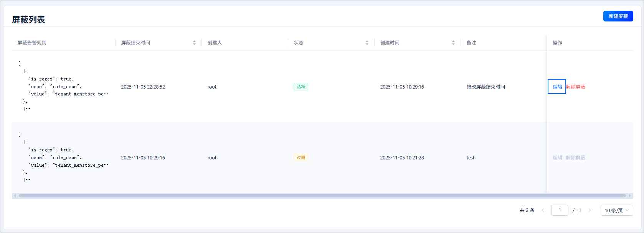This screenshot has width=644, height=233.
Task: Click the 新建屏蔽 button
Action: [618, 16]
